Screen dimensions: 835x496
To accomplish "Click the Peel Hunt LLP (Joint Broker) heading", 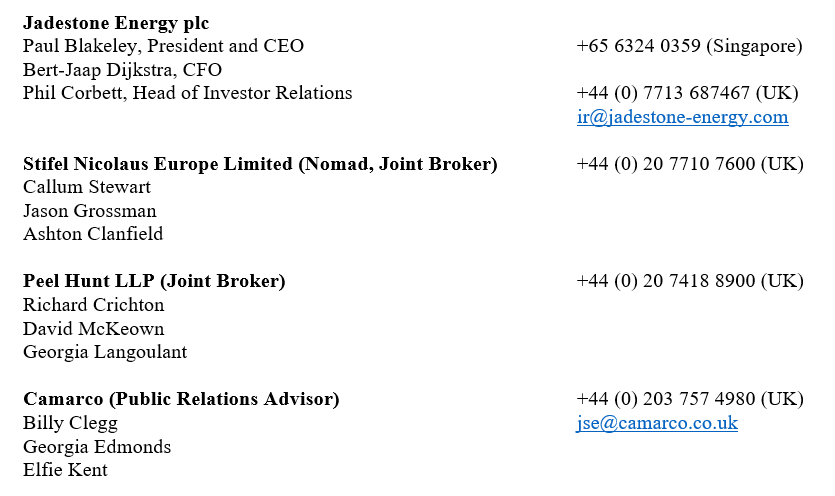I will click(x=154, y=281).
